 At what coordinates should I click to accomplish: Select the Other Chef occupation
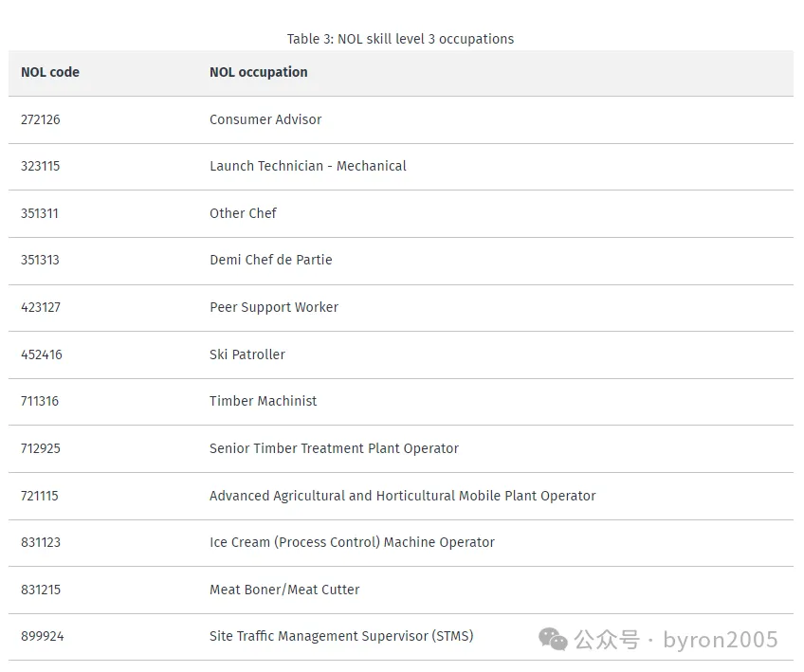tap(243, 213)
